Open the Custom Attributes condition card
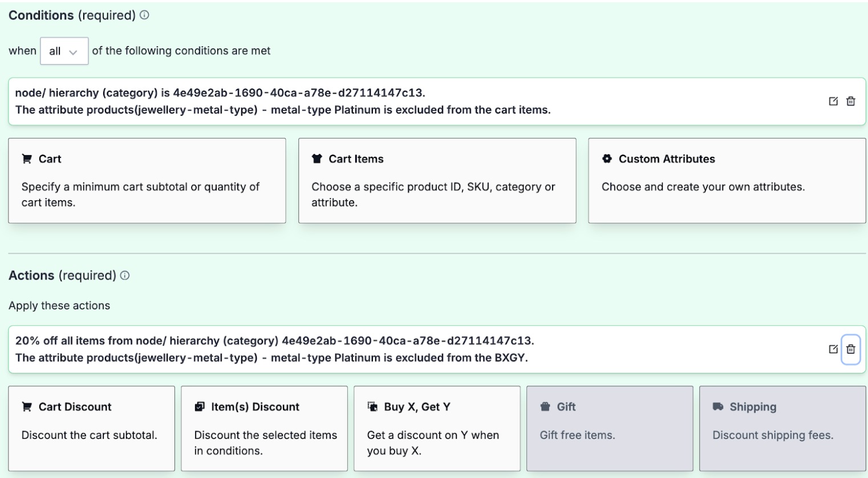The width and height of the screenshot is (868, 478). [x=727, y=180]
